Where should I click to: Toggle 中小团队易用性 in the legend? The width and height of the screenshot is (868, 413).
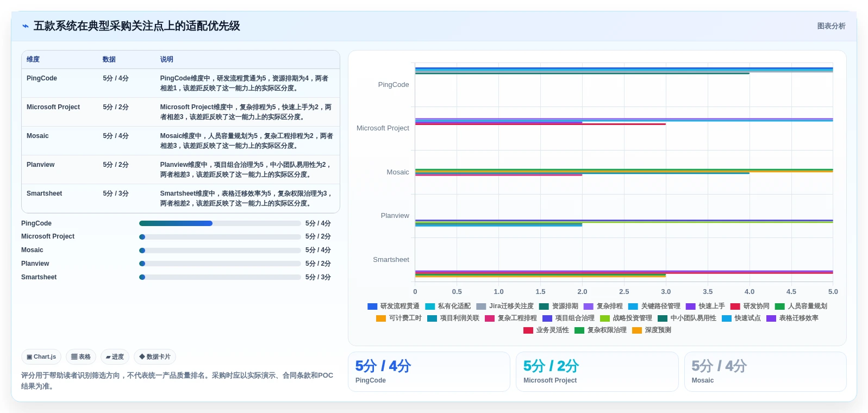point(687,318)
